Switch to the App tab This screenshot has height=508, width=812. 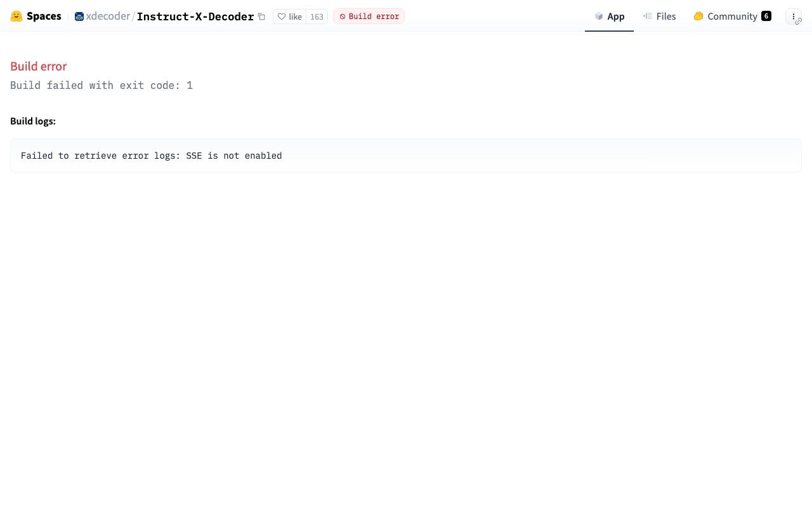pyautogui.click(x=615, y=17)
